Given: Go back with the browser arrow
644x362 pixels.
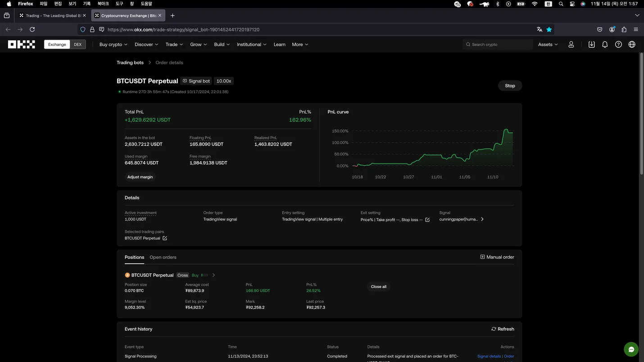Looking at the screenshot, I should (x=8, y=29).
